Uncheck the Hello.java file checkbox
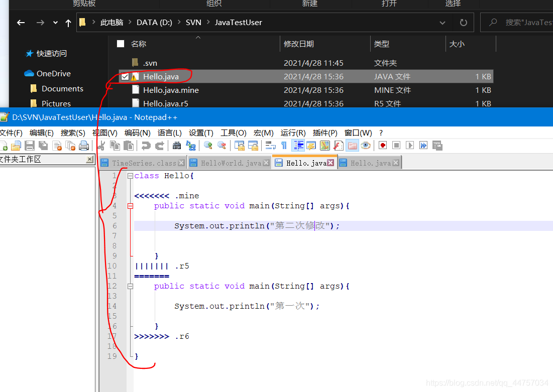This screenshot has height=392, width=553. tap(125, 77)
